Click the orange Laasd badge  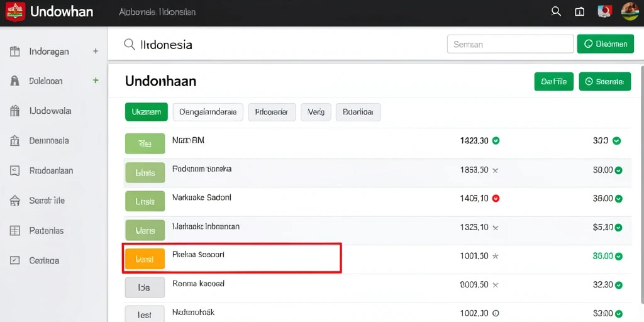pyautogui.click(x=145, y=258)
